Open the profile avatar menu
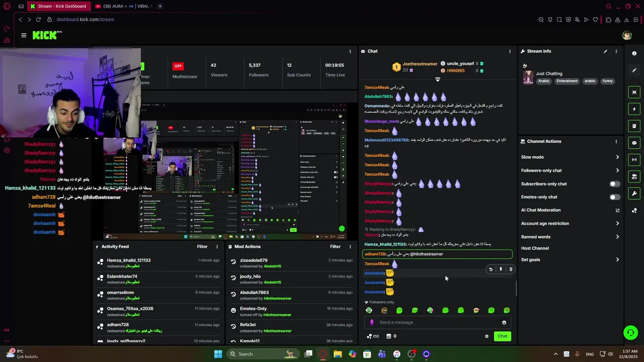 (x=626, y=35)
